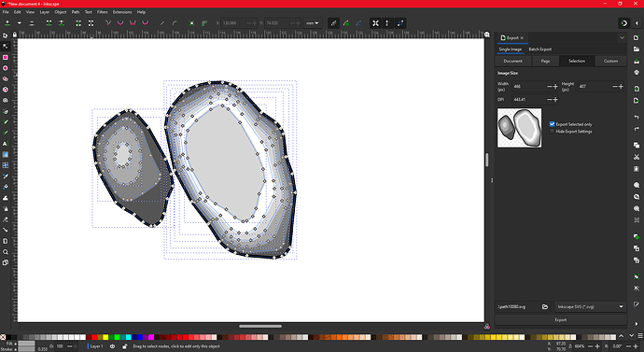The height and width of the screenshot is (352, 644).
Task: Select the Zoom tool
Action: (x=6, y=252)
